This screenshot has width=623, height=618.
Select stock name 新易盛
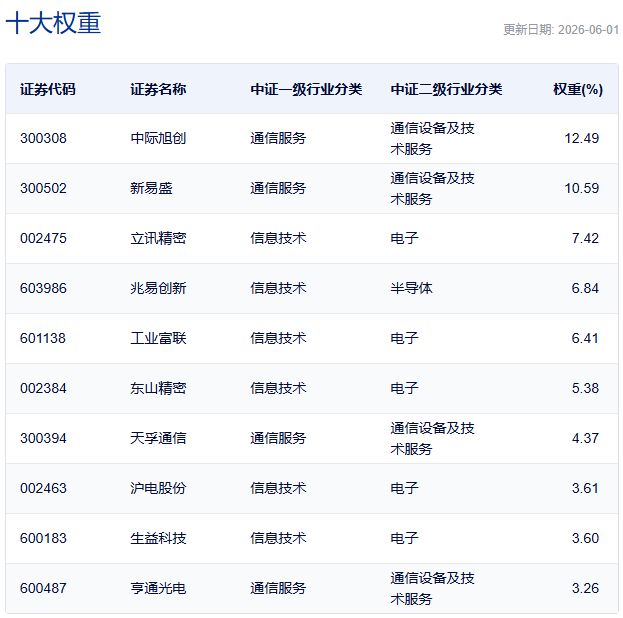(x=151, y=188)
